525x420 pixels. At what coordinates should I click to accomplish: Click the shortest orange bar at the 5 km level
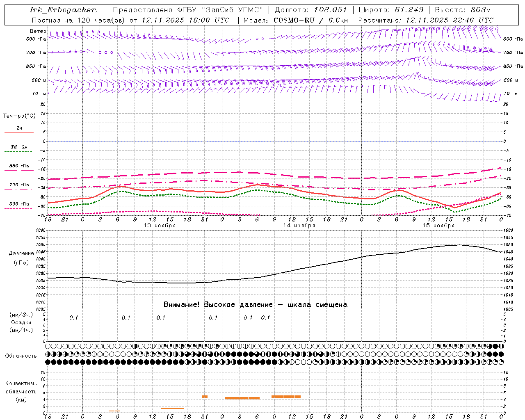(205, 396)
